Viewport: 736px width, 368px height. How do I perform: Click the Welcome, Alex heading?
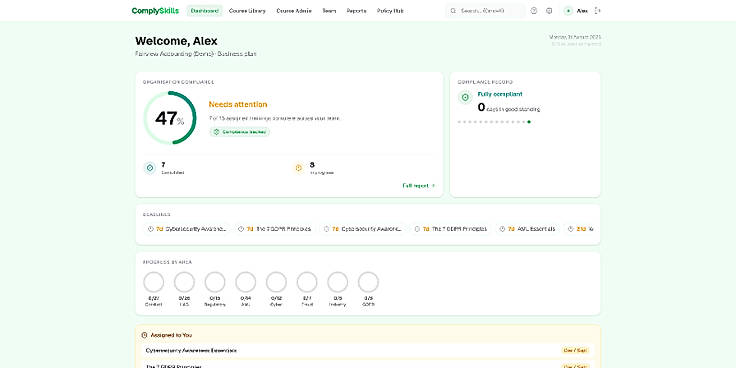tap(176, 41)
